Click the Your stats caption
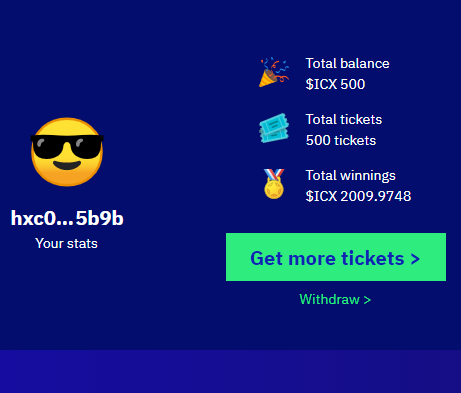The image size is (461, 393). pyautogui.click(x=66, y=244)
